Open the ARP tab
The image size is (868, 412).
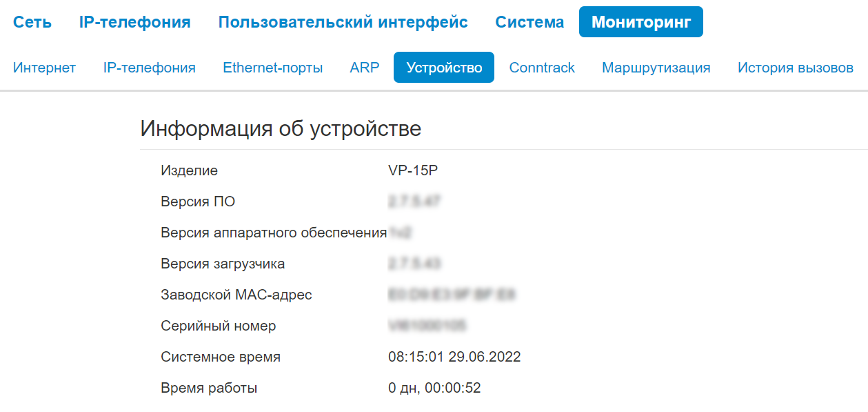tap(364, 68)
